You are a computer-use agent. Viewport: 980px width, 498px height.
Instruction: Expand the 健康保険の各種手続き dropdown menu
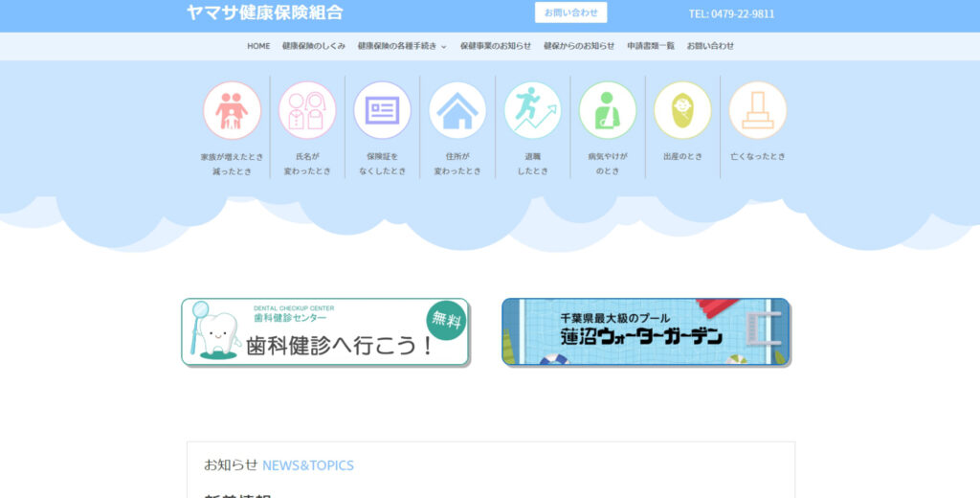coord(402,46)
